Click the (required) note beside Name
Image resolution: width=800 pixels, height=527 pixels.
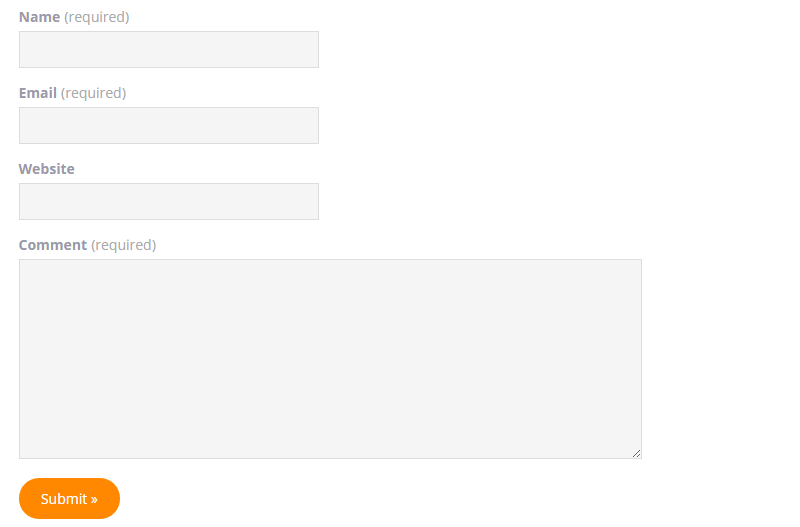point(97,17)
